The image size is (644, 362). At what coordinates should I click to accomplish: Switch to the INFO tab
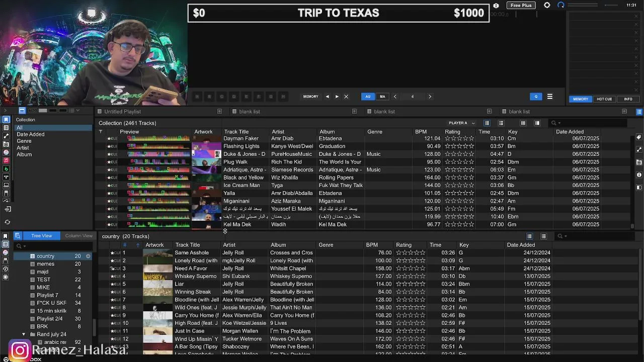[x=628, y=99]
